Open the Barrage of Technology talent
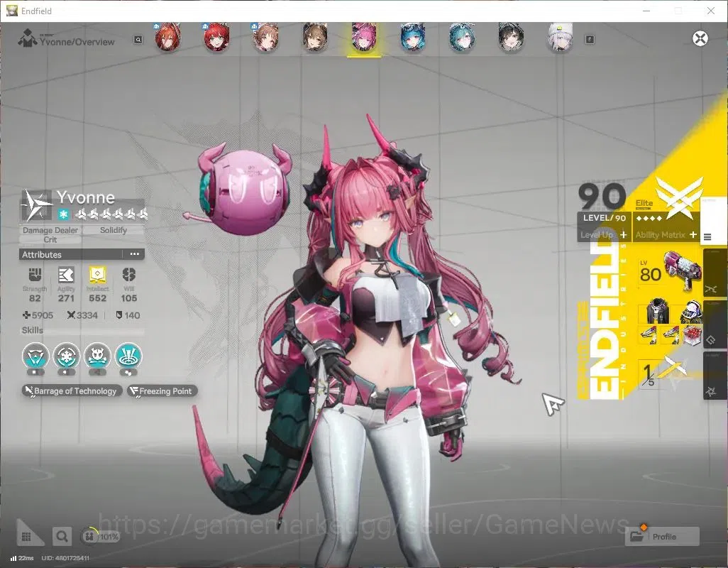Viewport: 728px width, 568px height. [72, 391]
